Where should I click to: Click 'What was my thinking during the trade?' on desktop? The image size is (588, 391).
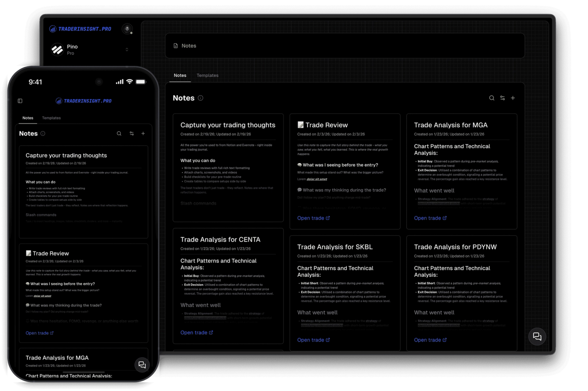[342, 190]
